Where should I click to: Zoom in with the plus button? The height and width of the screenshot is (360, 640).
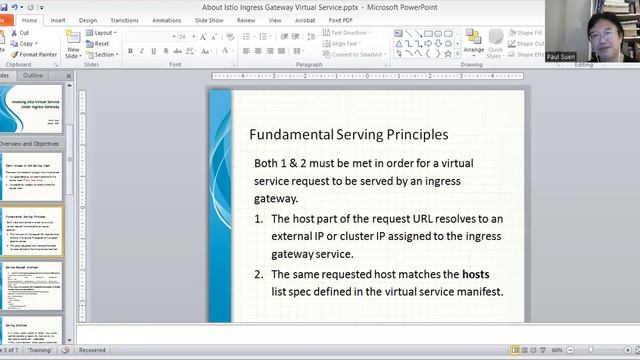tap(627, 350)
